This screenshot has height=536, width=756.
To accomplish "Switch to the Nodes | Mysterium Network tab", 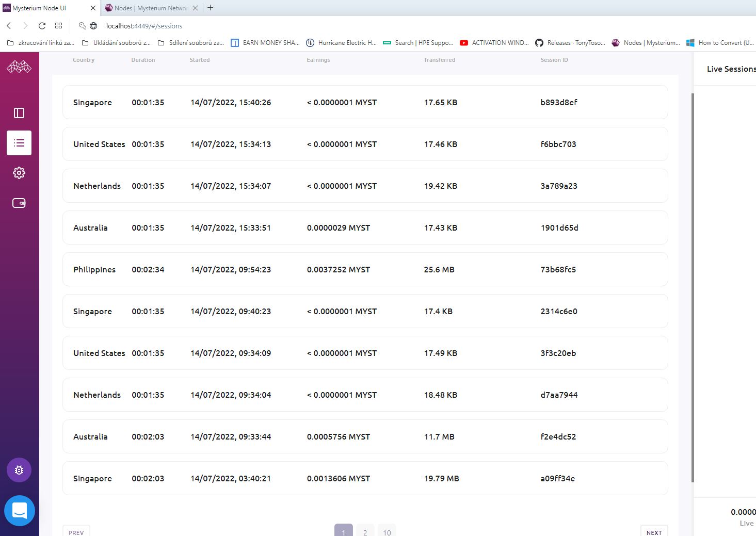I will coord(151,8).
